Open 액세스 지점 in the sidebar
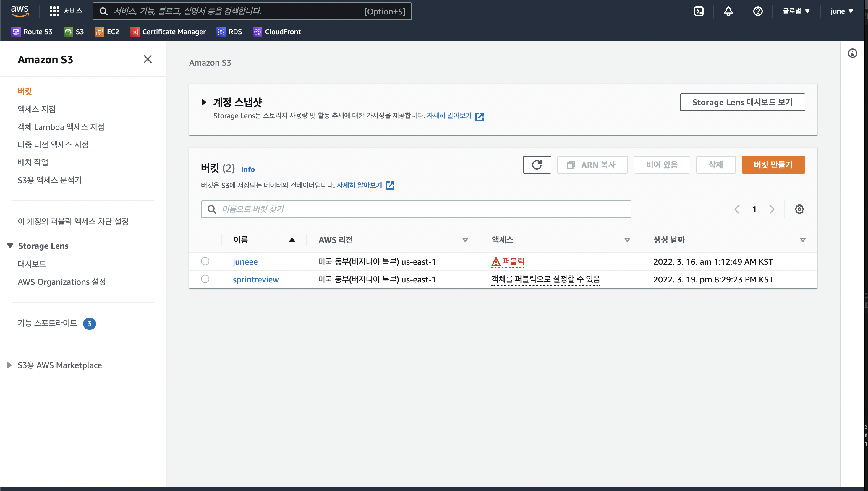Viewport: 868px width, 491px height. click(36, 109)
